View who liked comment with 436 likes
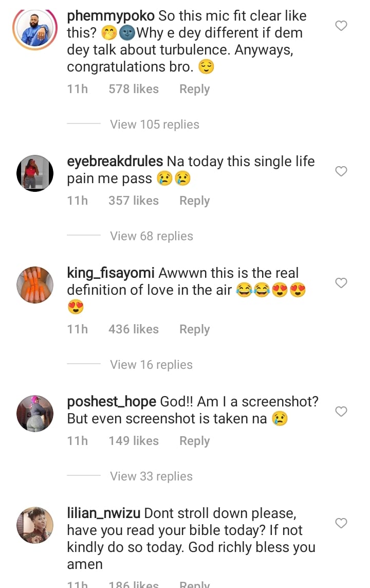370x588 pixels. pos(133,329)
